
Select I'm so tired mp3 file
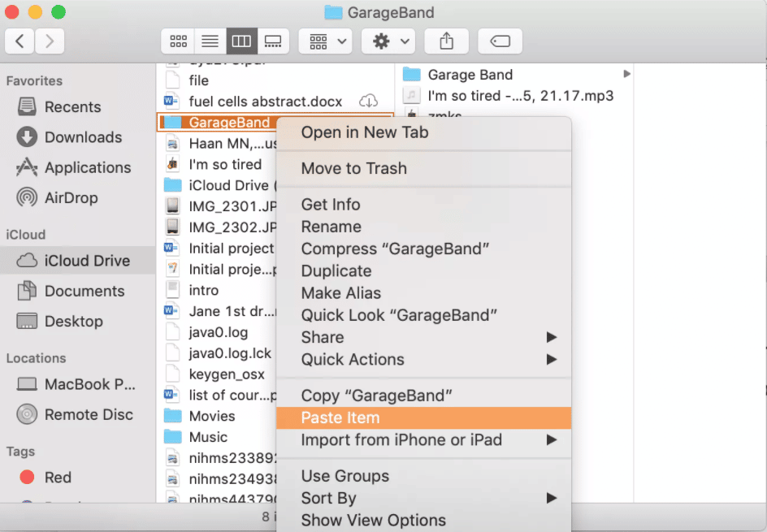pyautogui.click(x=516, y=95)
